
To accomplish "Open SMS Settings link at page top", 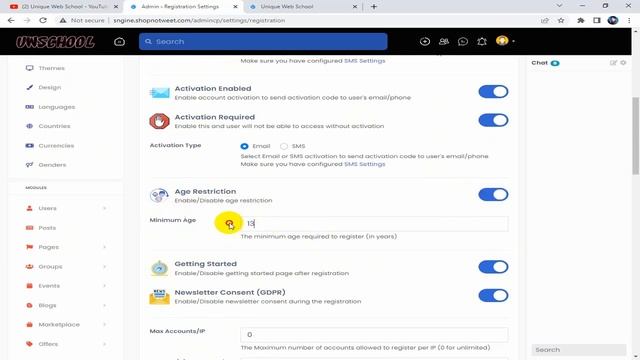I will (x=364, y=61).
